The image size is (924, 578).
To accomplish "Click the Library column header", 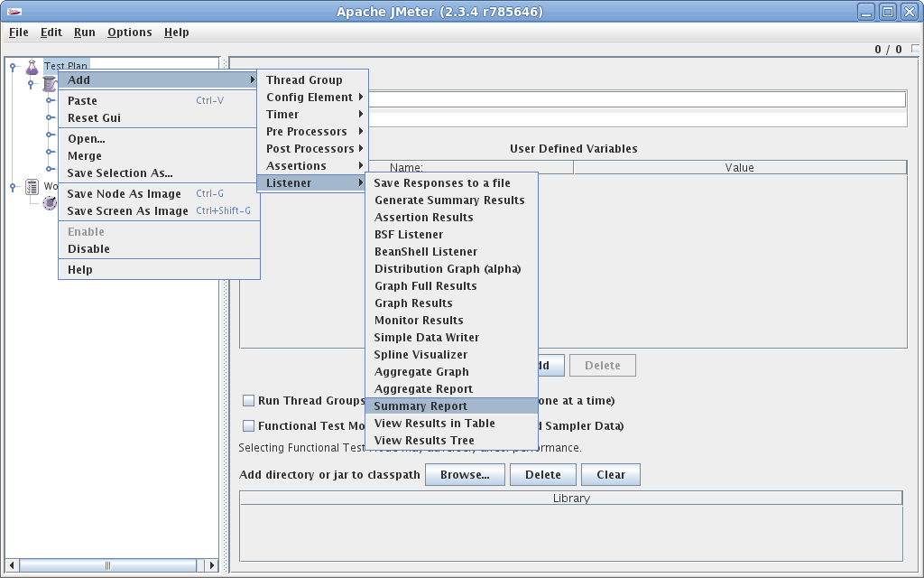I will 571,499.
